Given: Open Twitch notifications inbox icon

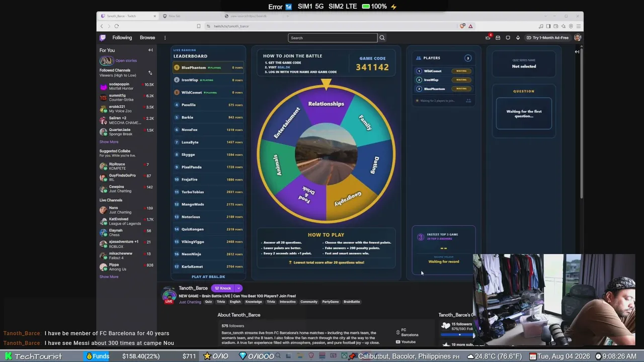Looking at the screenshot, I should coord(498,38).
